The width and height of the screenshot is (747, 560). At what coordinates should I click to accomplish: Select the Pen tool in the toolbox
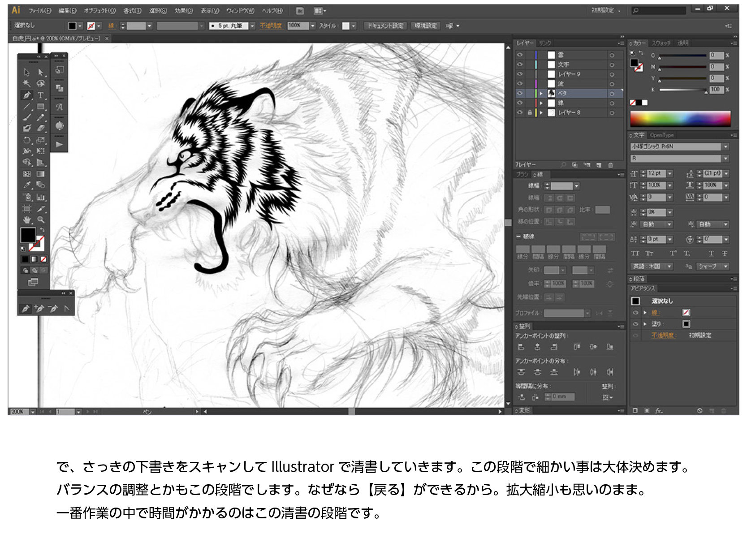[26, 95]
